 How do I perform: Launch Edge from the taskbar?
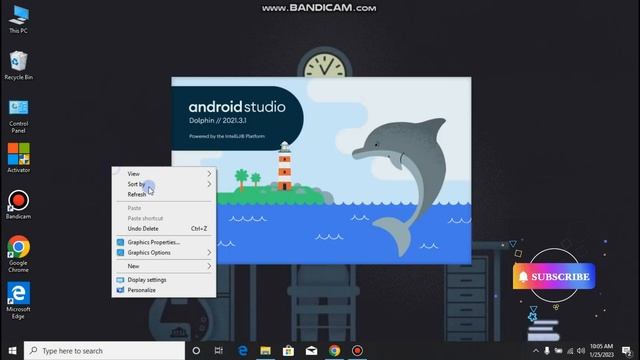(x=242, y=351)
